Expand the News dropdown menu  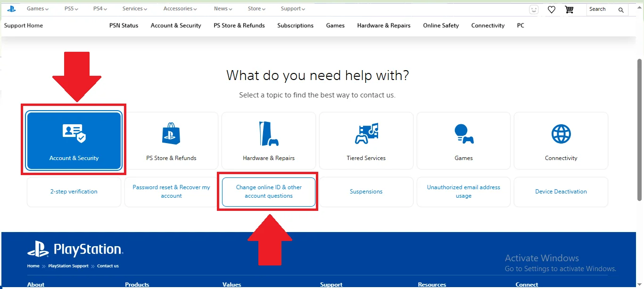coord(223,9)
